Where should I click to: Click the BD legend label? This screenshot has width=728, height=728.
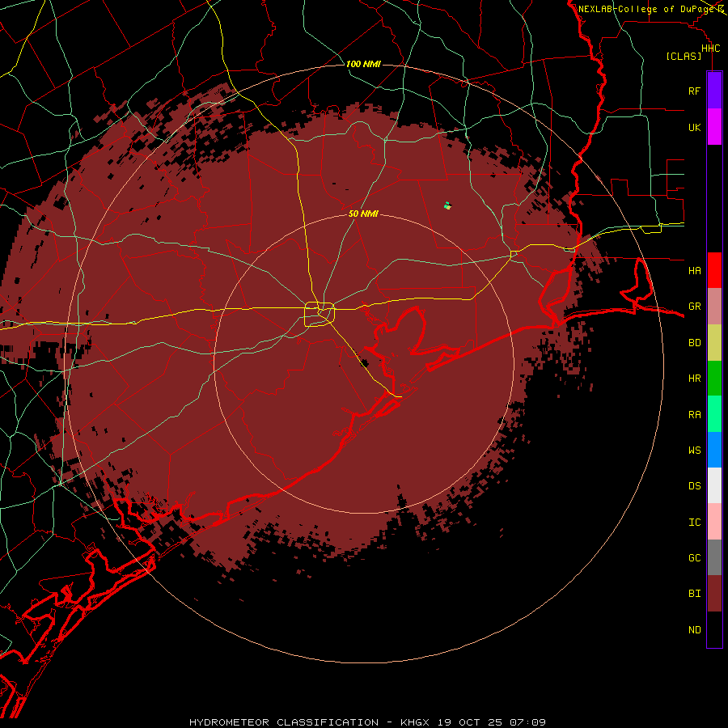coord(695,343)
